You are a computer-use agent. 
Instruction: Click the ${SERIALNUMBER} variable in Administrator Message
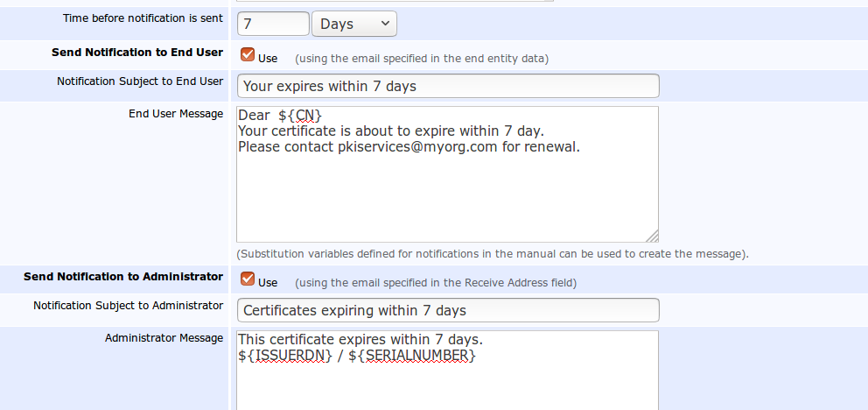click(411, 355)
